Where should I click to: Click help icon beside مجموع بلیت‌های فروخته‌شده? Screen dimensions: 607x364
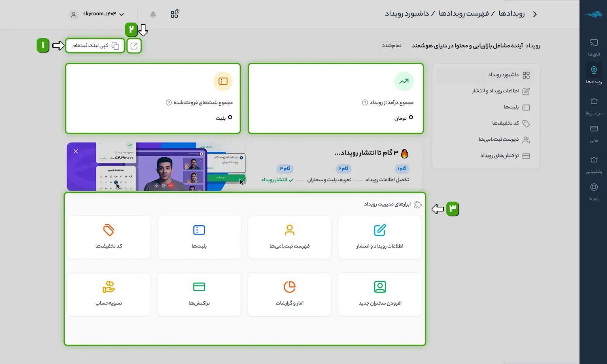169,103
